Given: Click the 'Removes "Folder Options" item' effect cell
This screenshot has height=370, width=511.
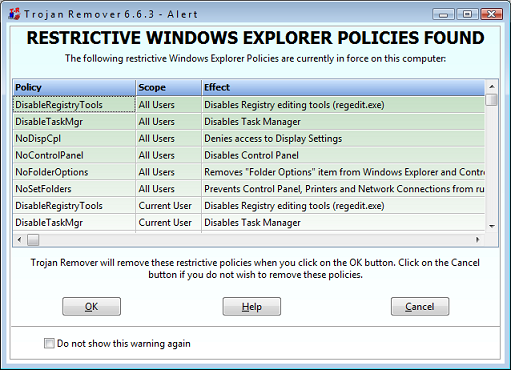Looking at the screenshot, I should point(343,172).
